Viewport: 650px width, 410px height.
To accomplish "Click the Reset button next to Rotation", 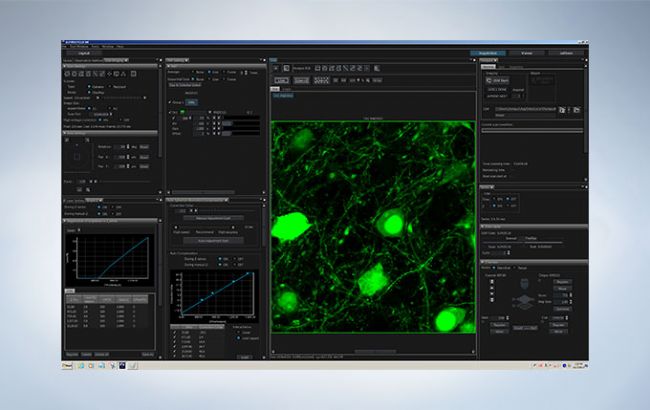I will [144, 145].
